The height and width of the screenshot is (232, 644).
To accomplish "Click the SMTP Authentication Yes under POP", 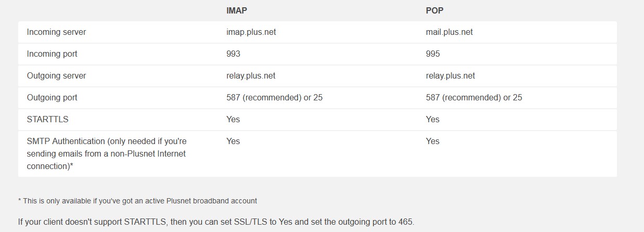I will pyautogui.click(x=433, y=141).
